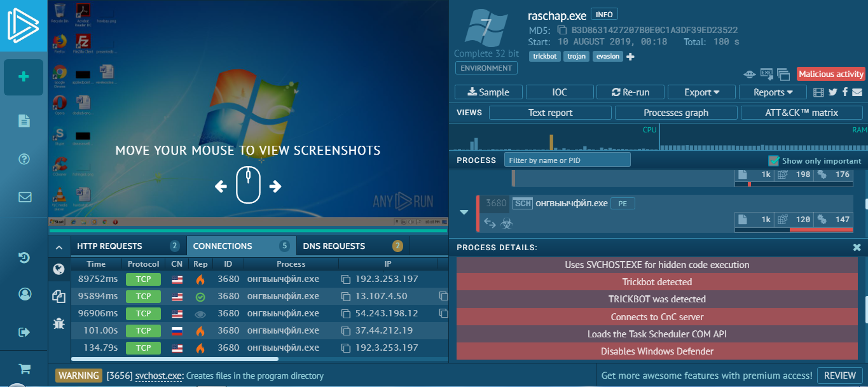This screenshot has width=868, height=387.
Task: Click the PE badge on process 3680
Action: point(623,204)
